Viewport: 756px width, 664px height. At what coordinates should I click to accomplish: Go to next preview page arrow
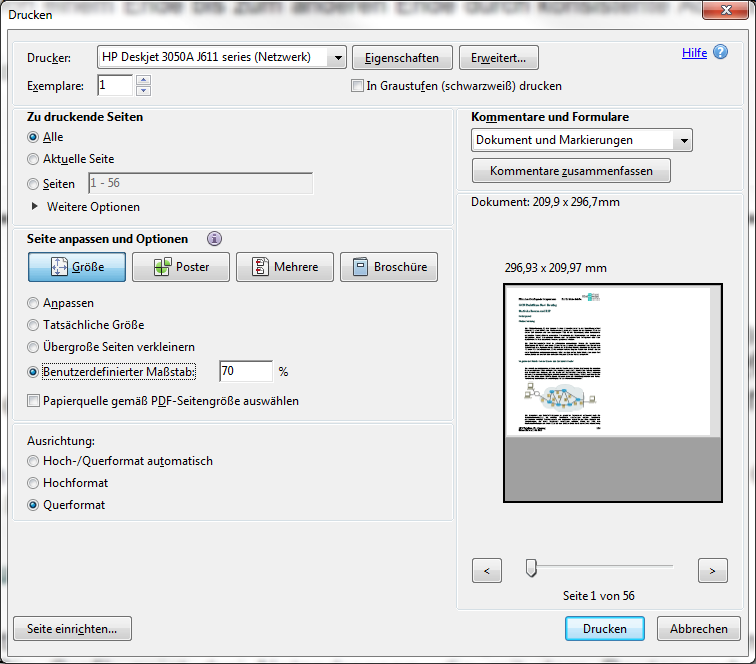(711, 570)
